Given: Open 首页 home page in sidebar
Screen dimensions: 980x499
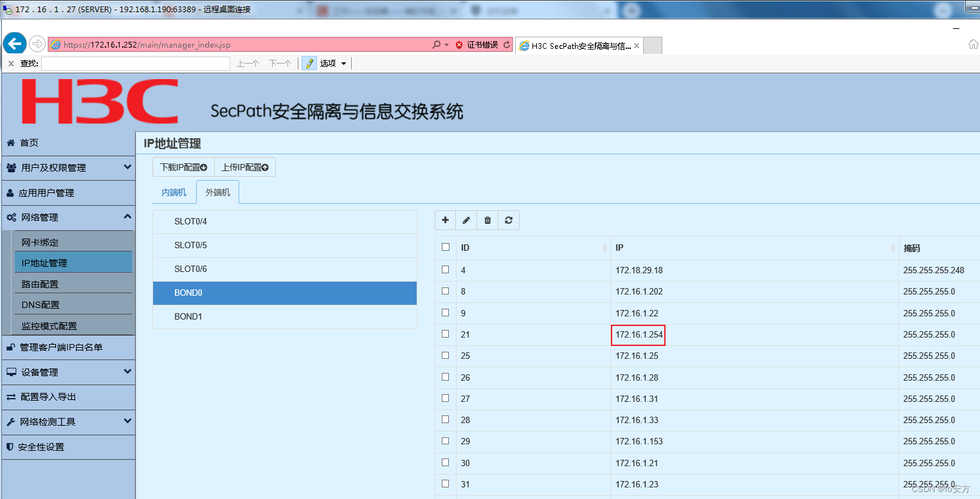Looking at the screenshot, I should (68, 143).
